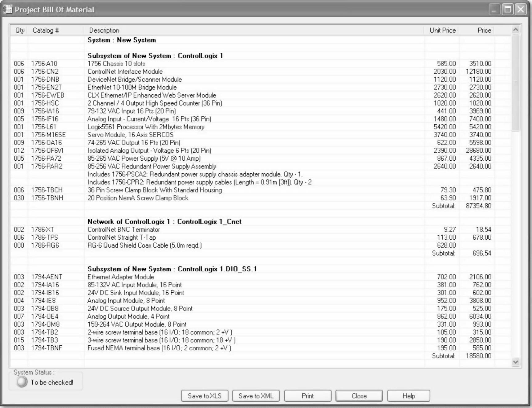Export the bill using Save to XML
The height and width of the screenshot is (408, 532).
coord(256,396)
